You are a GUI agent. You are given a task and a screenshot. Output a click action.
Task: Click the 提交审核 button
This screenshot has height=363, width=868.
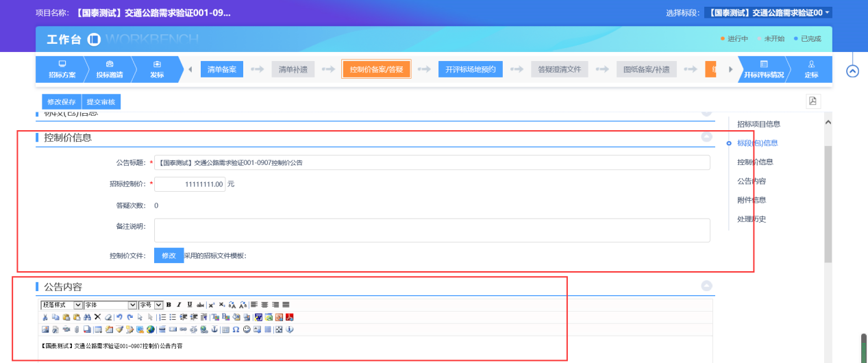[x=101, y=102]
